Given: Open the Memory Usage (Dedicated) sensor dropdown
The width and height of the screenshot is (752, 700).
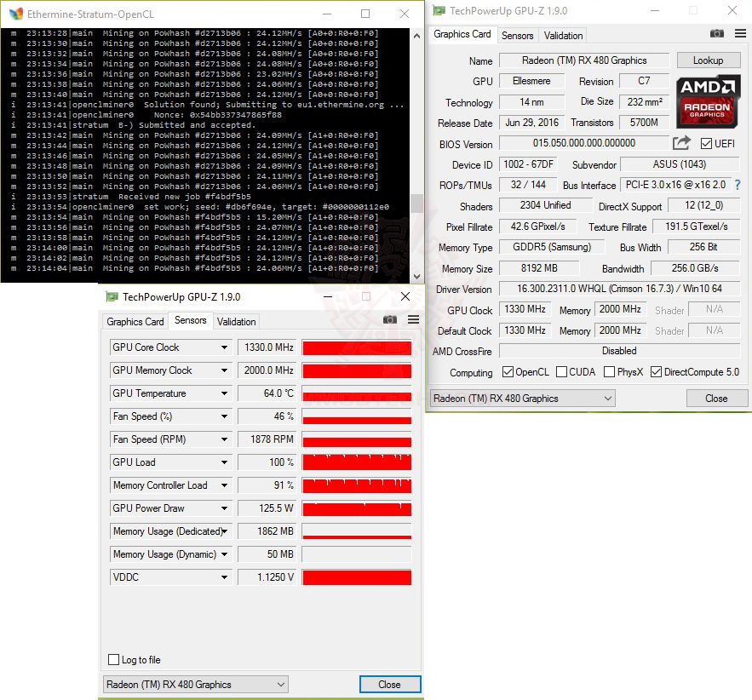Looking at the screenshot, I should click(x=224, y=531).
